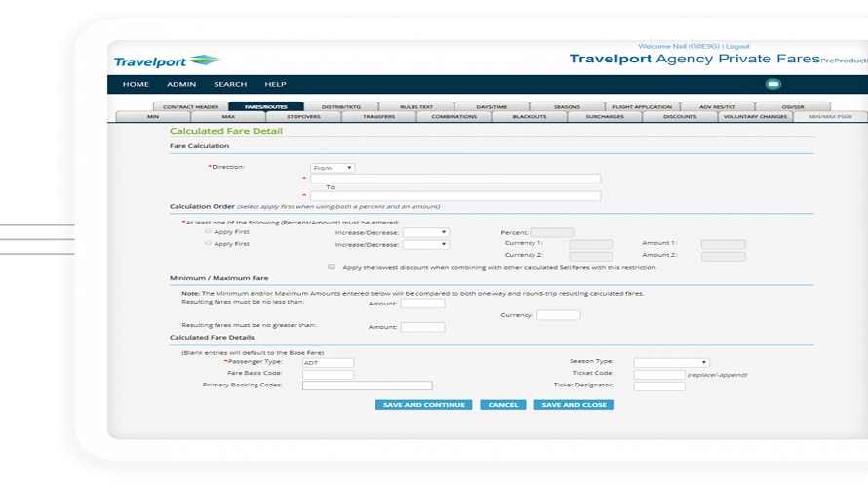This screenshot has height=488, width=868.
Task: Click the Calculated Fare Detail heading
Action: [x=226, y=131]
